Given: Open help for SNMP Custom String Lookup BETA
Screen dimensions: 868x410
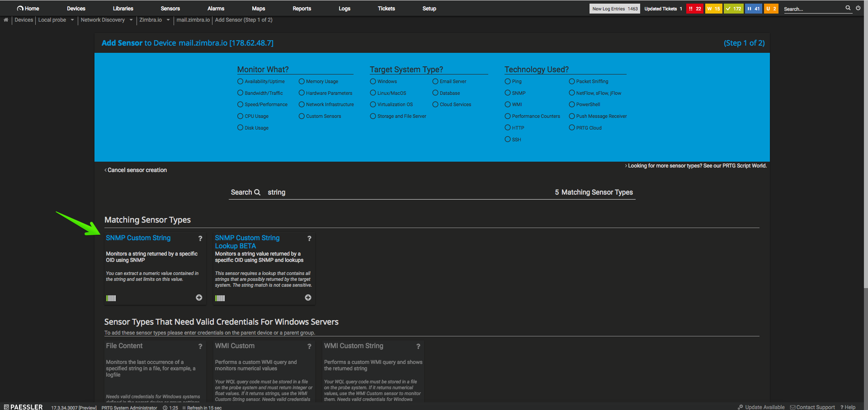Looking at the screenshot, I should 309,238.
